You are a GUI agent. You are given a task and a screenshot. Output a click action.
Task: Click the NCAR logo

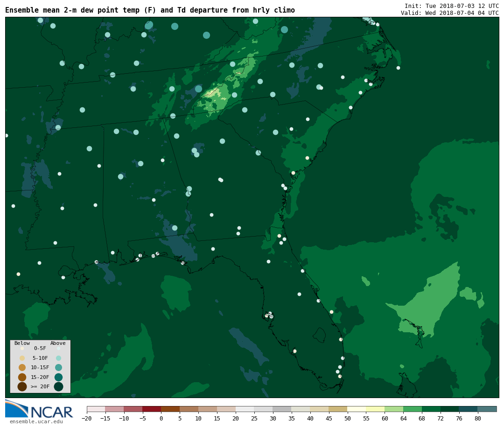(39, 409)
